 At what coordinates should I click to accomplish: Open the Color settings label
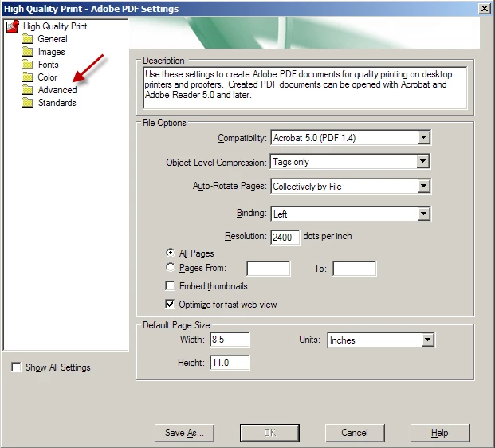coord(48,77)
